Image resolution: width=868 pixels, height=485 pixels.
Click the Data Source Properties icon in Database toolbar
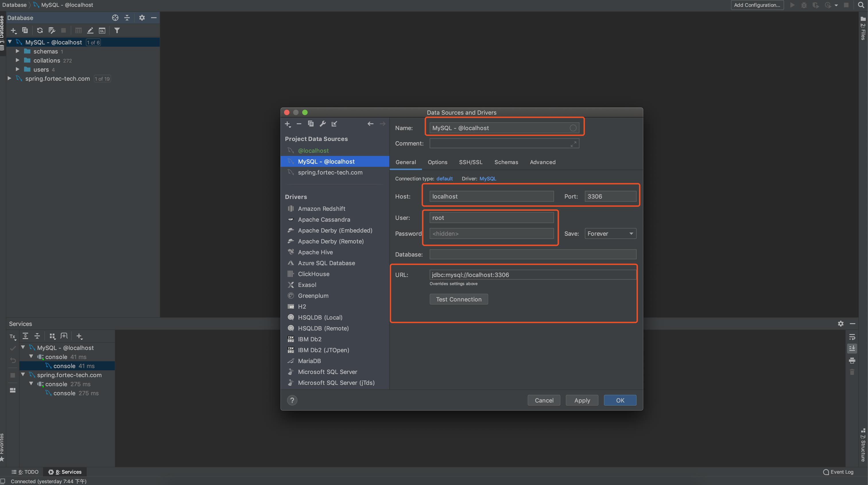point(52,31)
